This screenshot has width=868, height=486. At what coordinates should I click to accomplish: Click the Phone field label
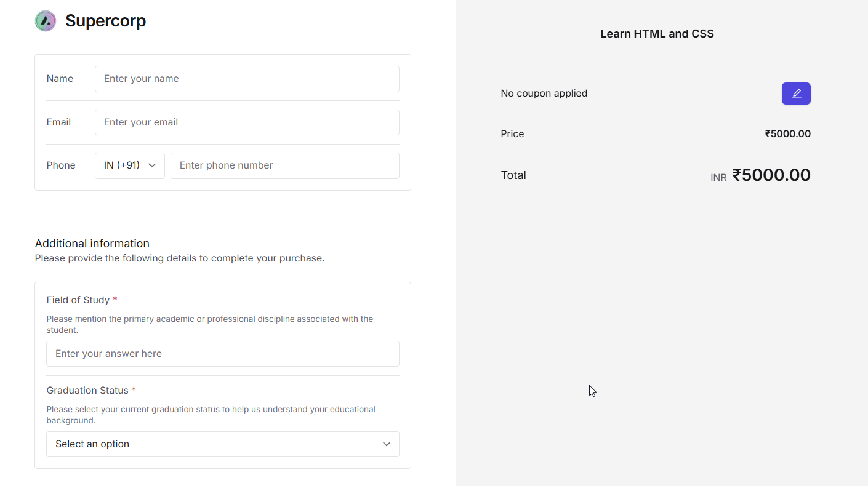click(x=61, y=165)
